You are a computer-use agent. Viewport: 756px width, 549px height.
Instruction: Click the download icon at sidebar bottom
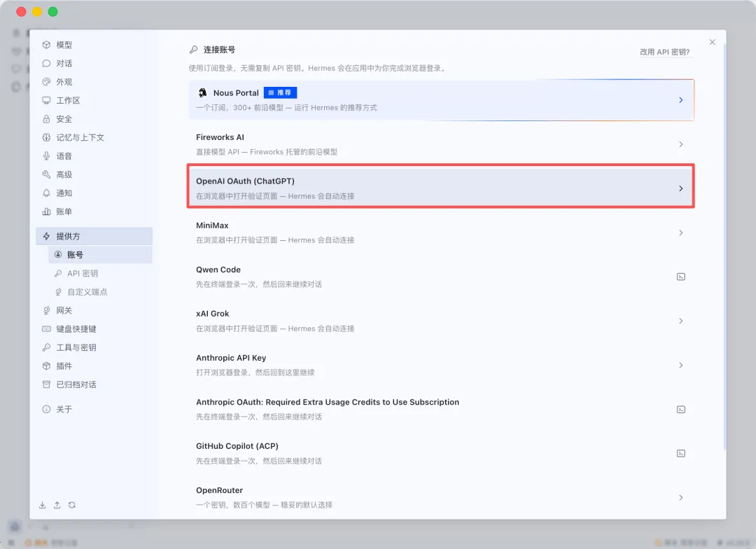pos(43,505)
